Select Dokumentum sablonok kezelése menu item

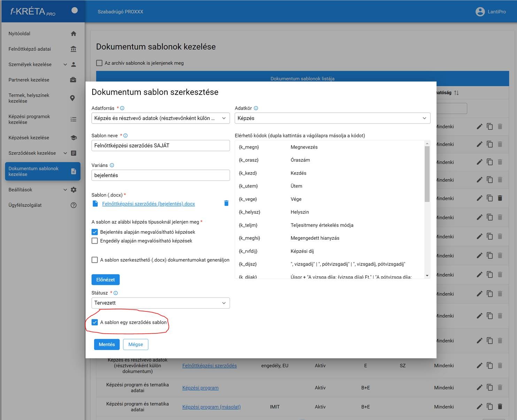(x=43, y=171)
